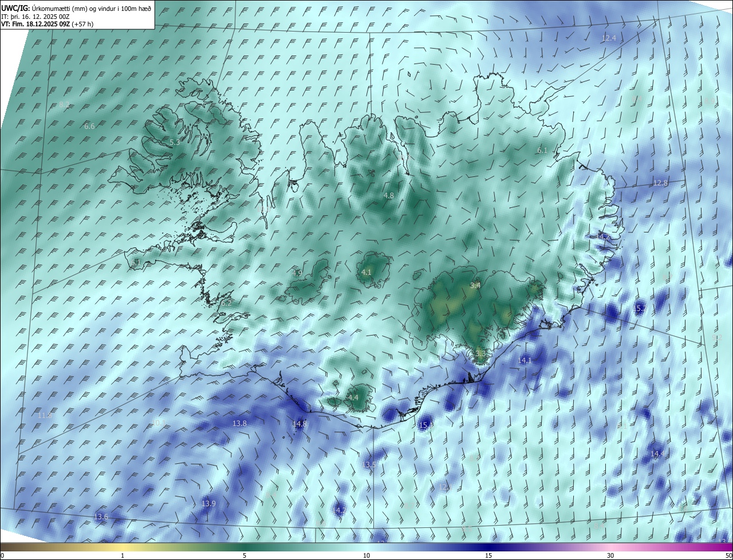Click the valid time line "VT: Fim. 18.12.2025 09Z (+57 h)"
733x560 pixels.
pos(48,24)
